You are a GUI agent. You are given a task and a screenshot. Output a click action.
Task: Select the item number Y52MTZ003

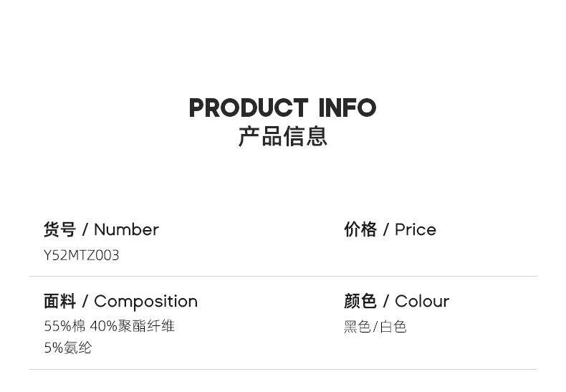click(82, 255)
